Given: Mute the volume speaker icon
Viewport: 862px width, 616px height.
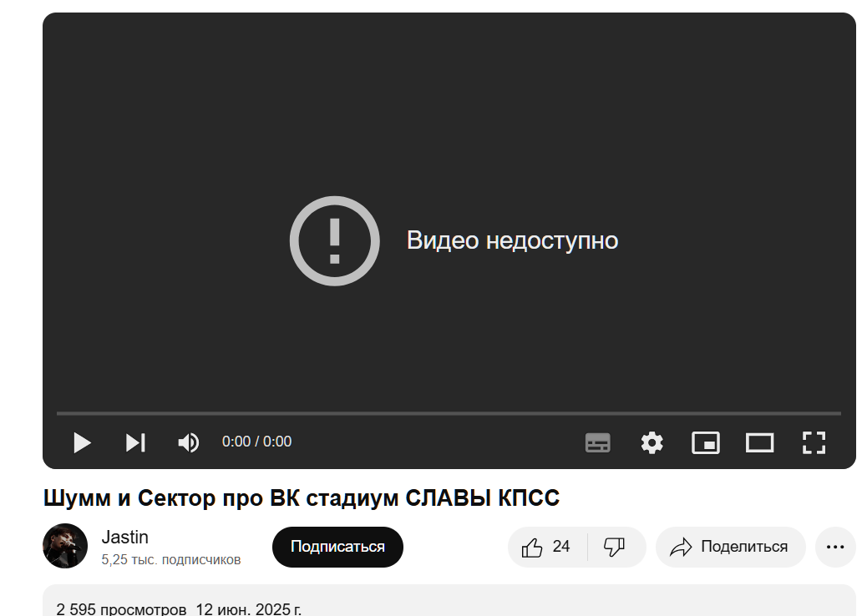Looking at the screenshot, I should click(189, 443).
